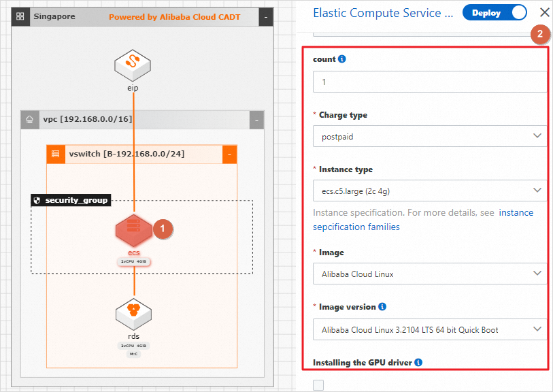Open the Charge type dropdown
Viewport: 553px width, 392px height.
point(430,136)
